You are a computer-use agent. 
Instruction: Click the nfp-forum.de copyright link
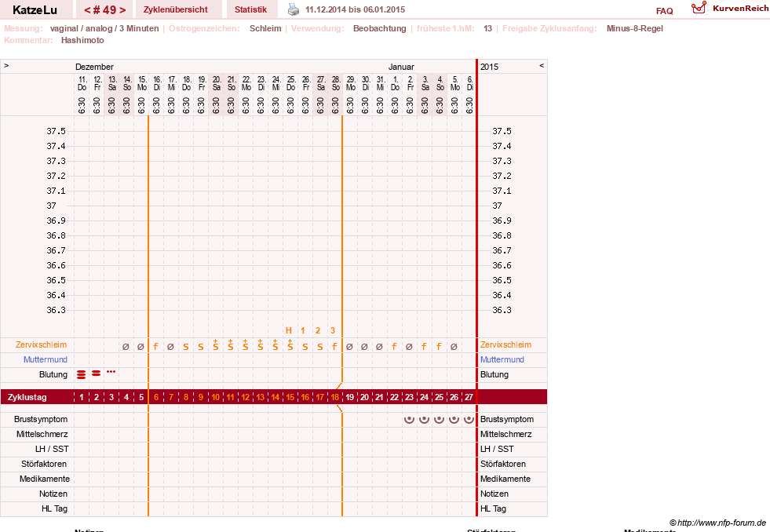717,523
